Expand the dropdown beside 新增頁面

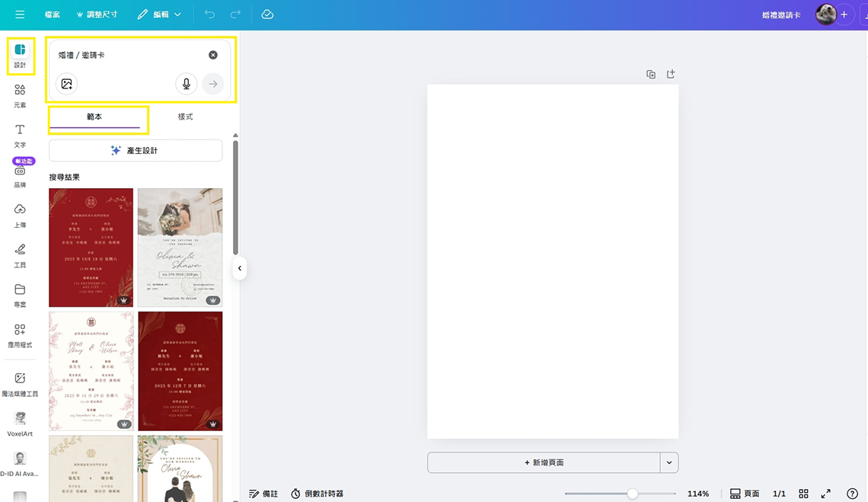pyautogui.click(x=669, y=462)
